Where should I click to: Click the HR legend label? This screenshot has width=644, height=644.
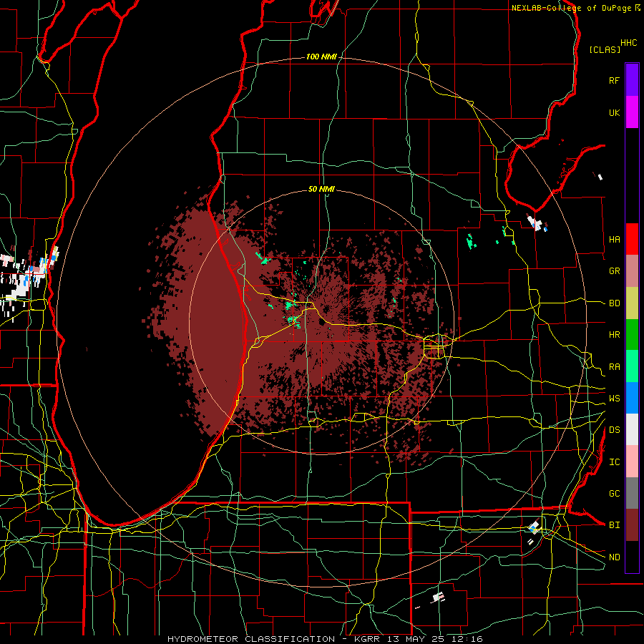tap(614, 335)
